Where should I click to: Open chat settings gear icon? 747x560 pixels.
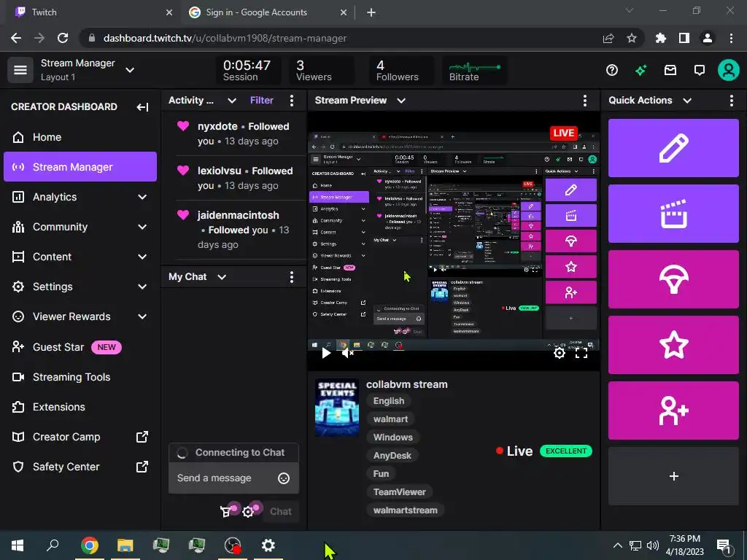click(x=248, y=512)
